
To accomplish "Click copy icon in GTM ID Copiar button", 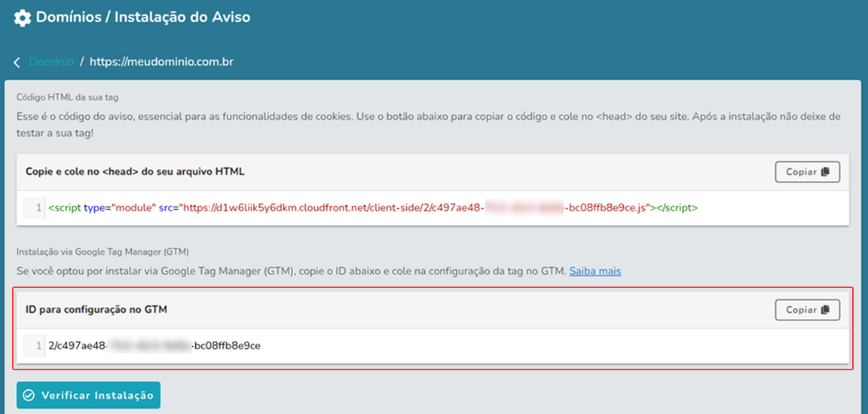I will pos(825,310).
